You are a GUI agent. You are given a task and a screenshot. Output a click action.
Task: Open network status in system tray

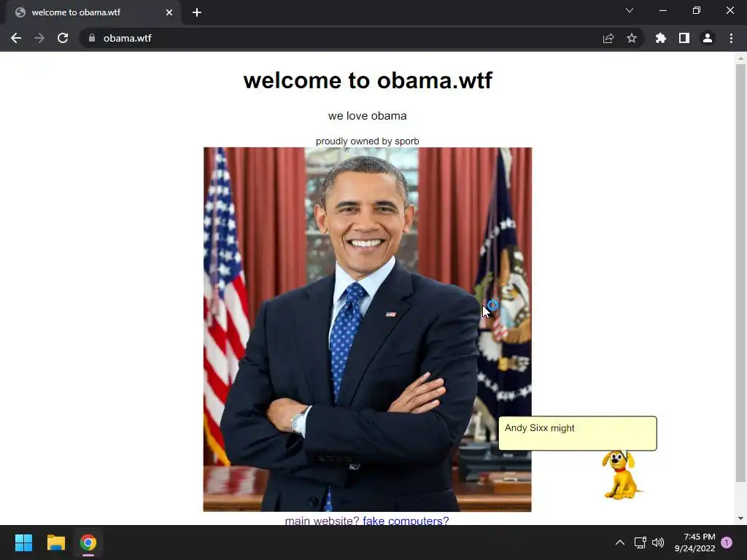(x=640, y=542)
